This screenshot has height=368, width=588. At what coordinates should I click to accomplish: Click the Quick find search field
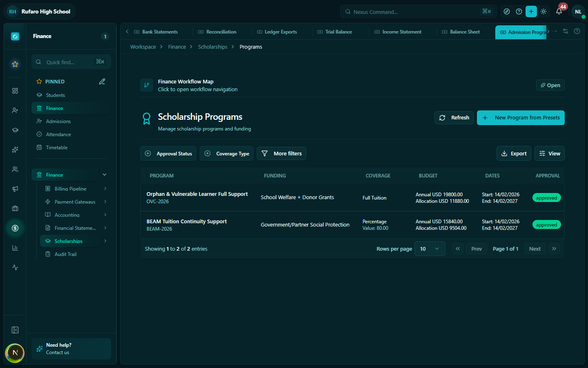(71, 62)
